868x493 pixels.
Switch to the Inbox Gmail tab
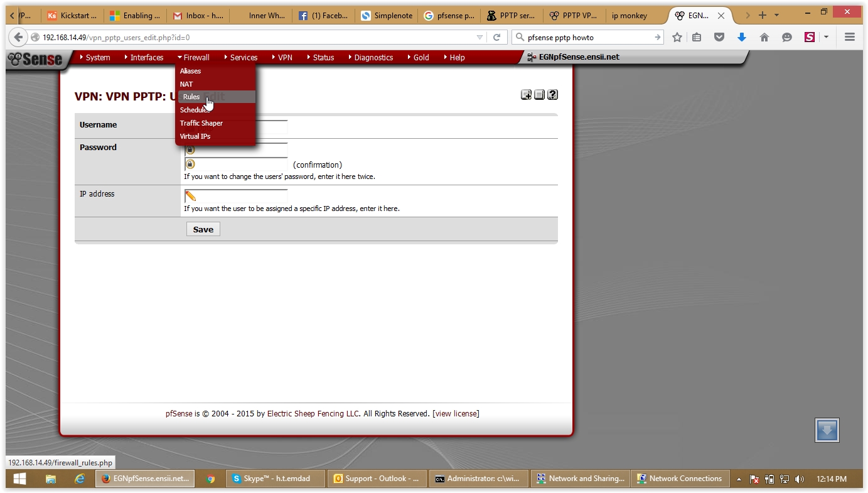click(x=198, y=16)
